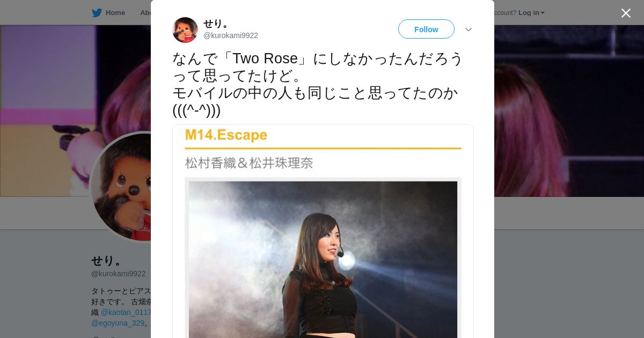Image resolution: width=644 pixels, height=338 pixels.
Task: Click the Twitter bird Home icon
Action: tap(97, 13)
